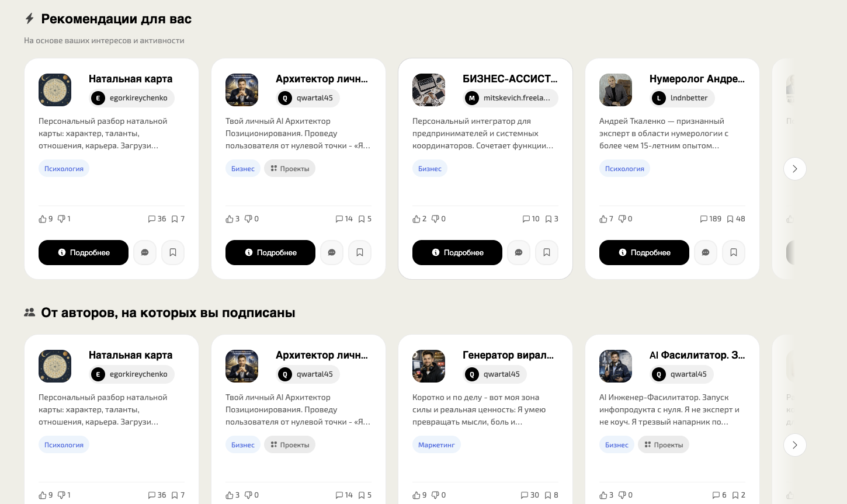Select the Маркетинг tag on Генератор card
Screen dimensions: 847x504
[x=436, y=445]
